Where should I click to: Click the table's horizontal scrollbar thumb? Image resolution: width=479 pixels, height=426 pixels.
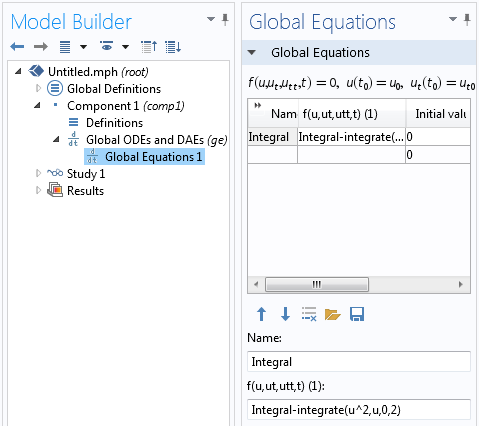pyautogui.click(x=317, y=285)
